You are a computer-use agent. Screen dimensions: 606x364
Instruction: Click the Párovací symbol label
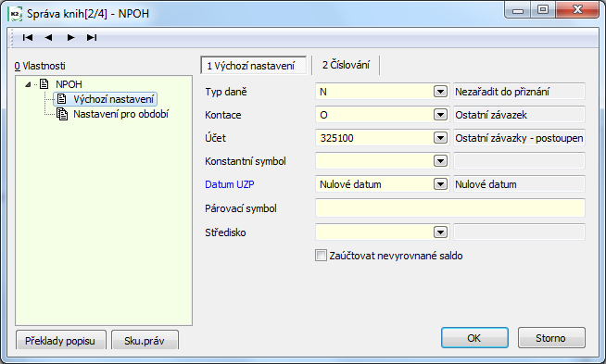coord(241,208)
